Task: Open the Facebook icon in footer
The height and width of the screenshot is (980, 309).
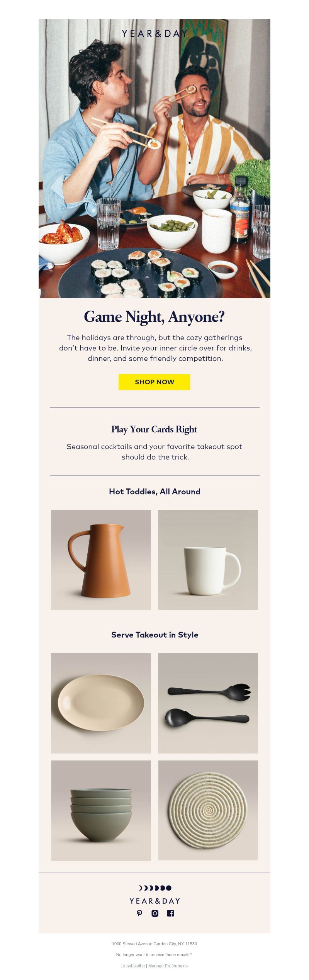Action: (x=170, y=913)
